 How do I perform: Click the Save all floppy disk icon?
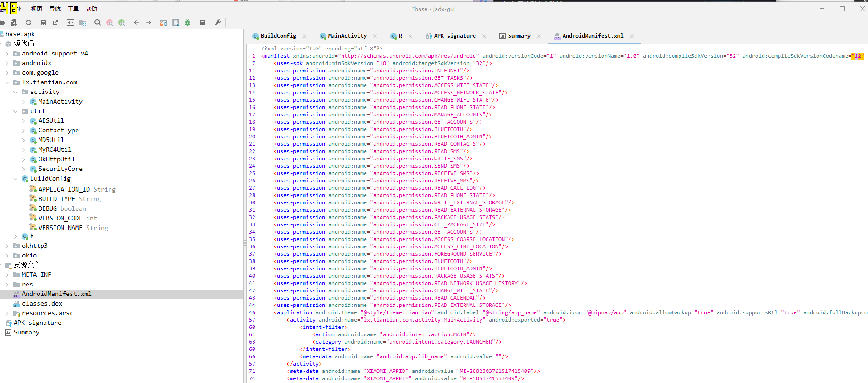click(44, 22)
